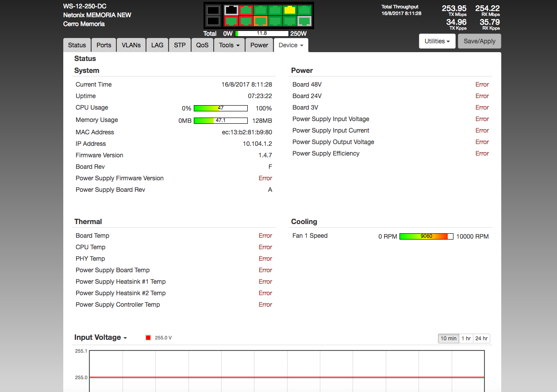Screen dimensions: 557x392
Task: Click the lower SFP port icon
Action: click(213, 21)
